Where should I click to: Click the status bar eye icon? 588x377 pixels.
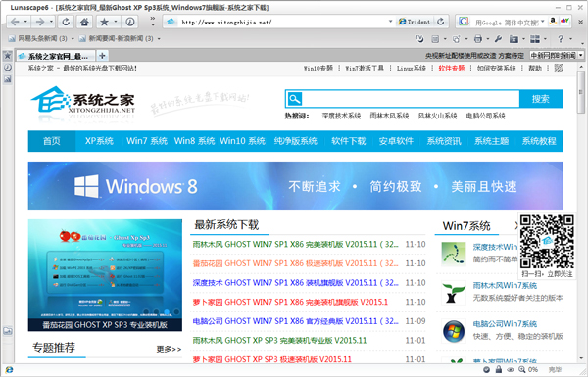[510, 369]
